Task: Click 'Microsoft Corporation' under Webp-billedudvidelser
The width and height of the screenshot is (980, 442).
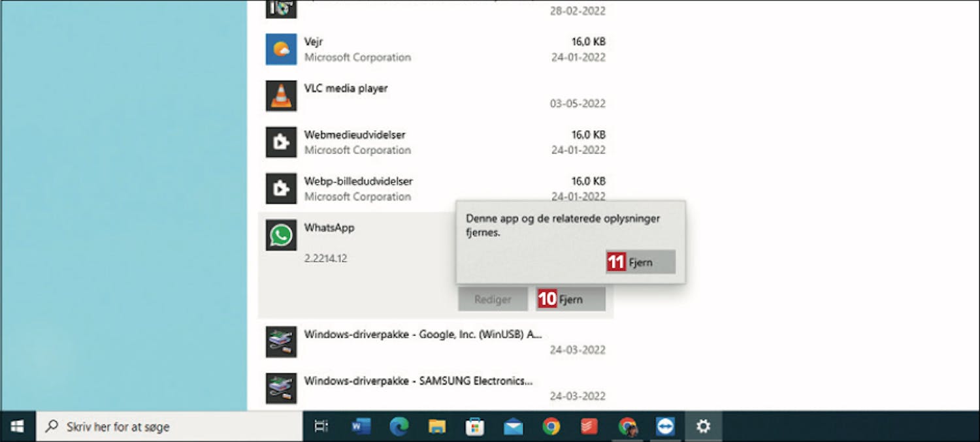Action: pos(357,197)
